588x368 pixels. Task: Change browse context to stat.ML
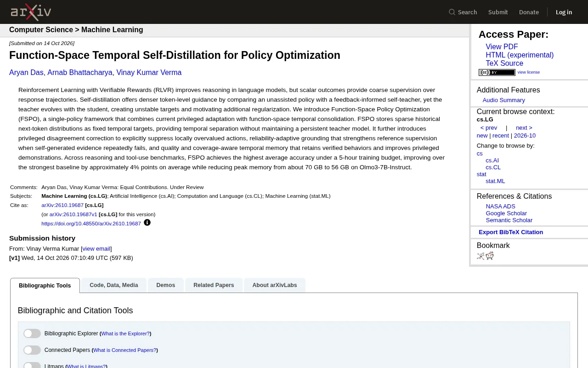pyautogui.click(x=495, y=181)
